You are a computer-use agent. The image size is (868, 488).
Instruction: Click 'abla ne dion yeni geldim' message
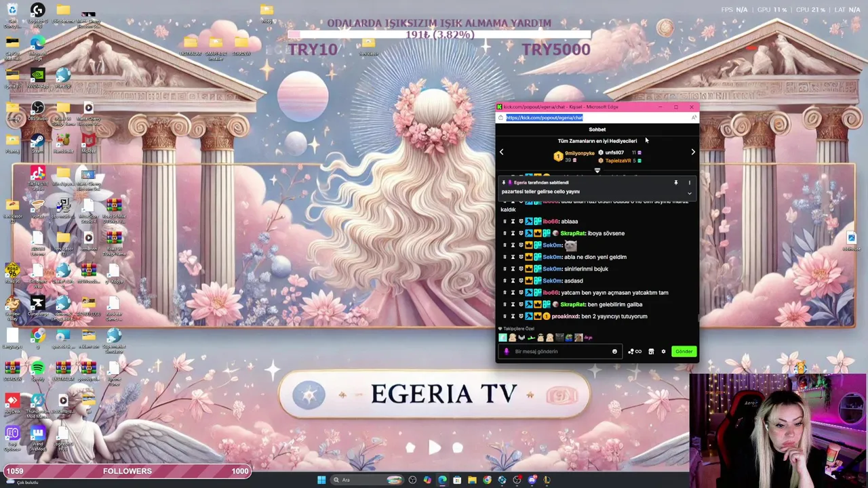(x=595, y=257)
